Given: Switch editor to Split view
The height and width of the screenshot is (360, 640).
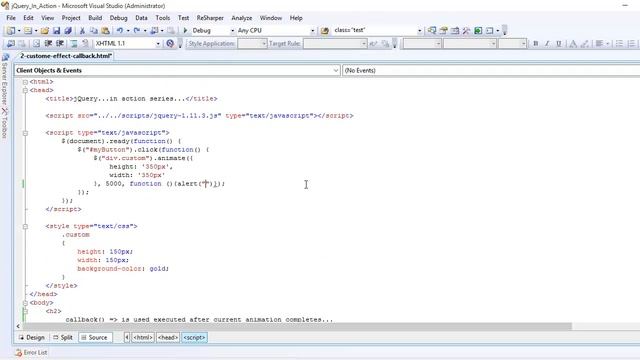Looking at the screenshot, I should click(x=63, y=338).
